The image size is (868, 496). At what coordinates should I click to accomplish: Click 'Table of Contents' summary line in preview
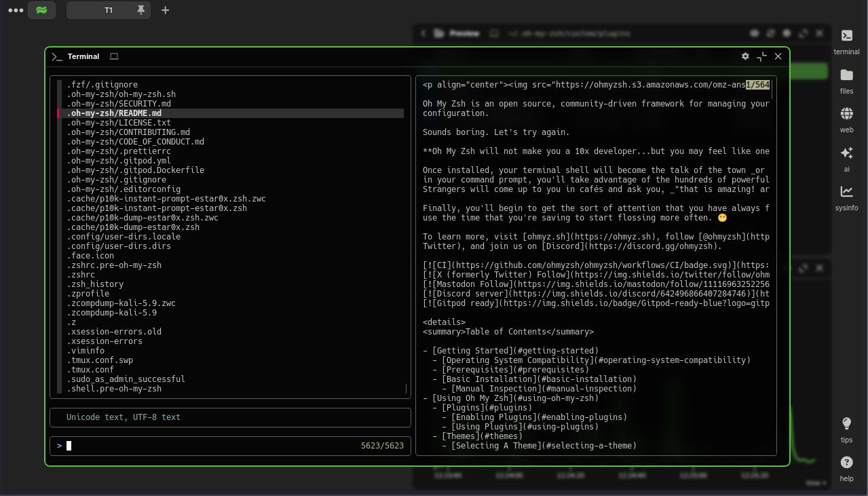click(508, 332)
